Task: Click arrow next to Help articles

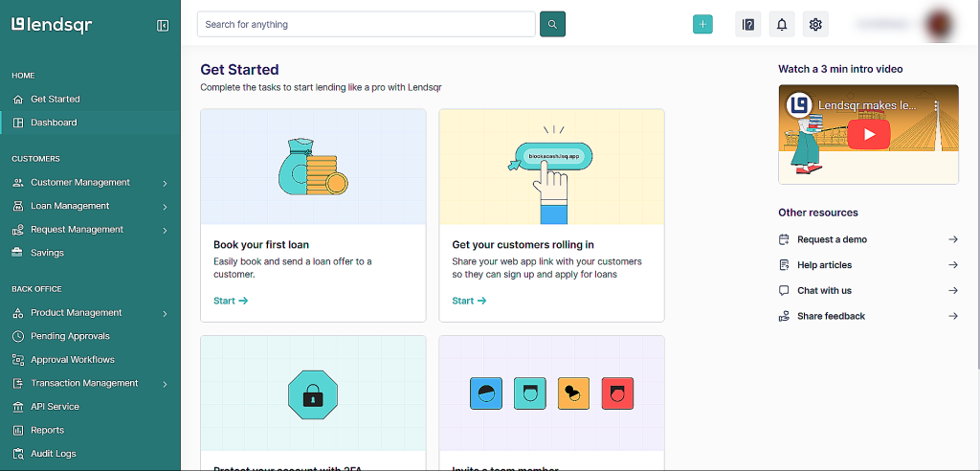Action: 953,265
